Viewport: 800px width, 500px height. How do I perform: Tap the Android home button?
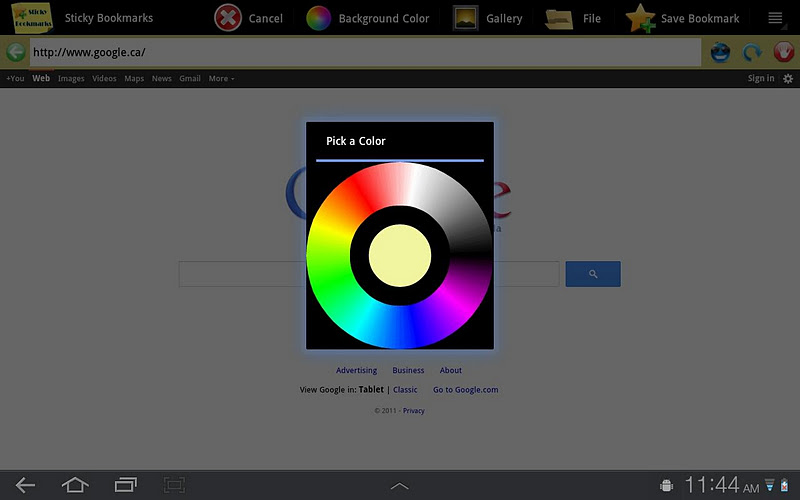(75, 485)
